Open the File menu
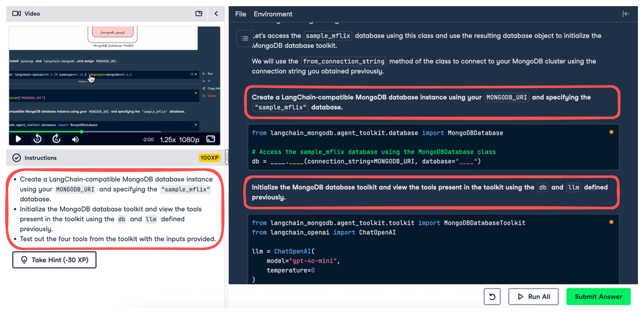 [x=241, y=14]
